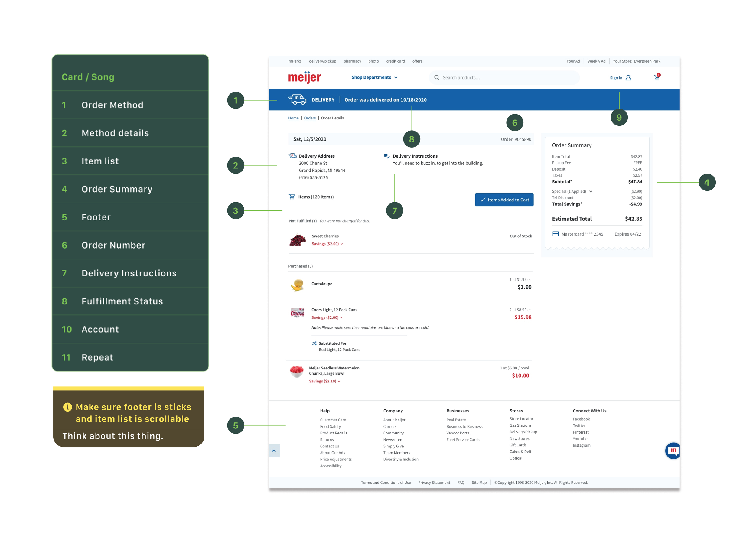
Task: Open Store Locator footer link
Action: click(521, 419)
